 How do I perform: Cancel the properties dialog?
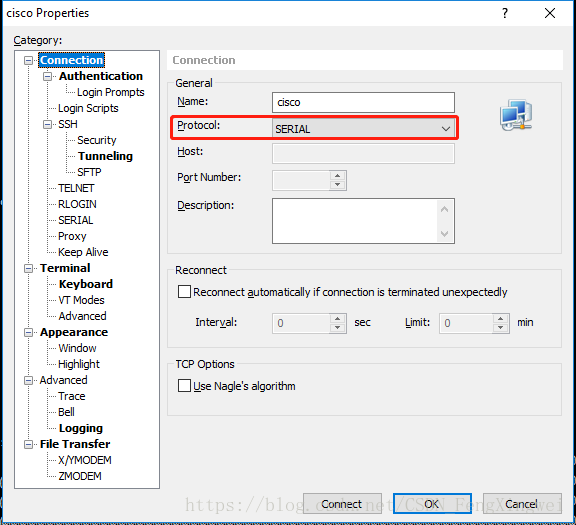[x=522, y=504]
